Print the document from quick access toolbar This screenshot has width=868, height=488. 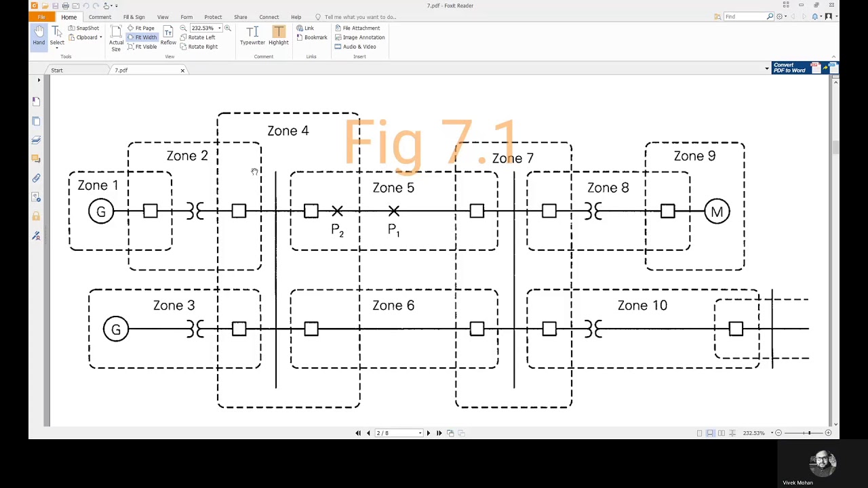click(x=65, y=5)
